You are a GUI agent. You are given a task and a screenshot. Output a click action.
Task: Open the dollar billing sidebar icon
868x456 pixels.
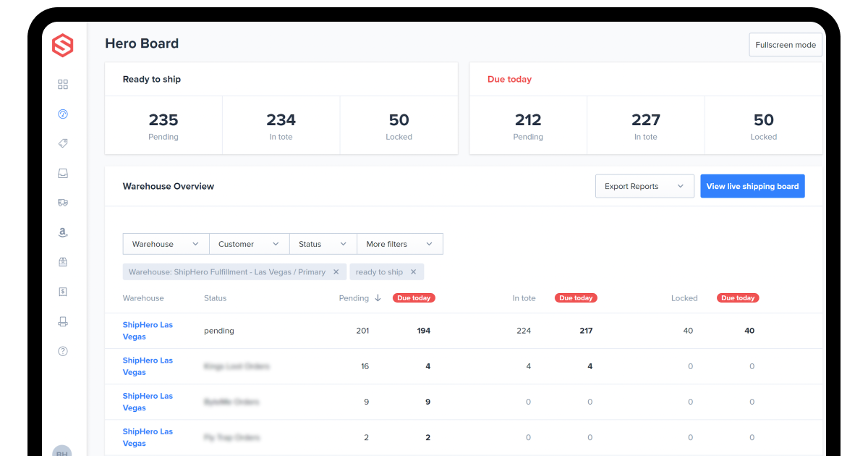[x=63, y=292]
